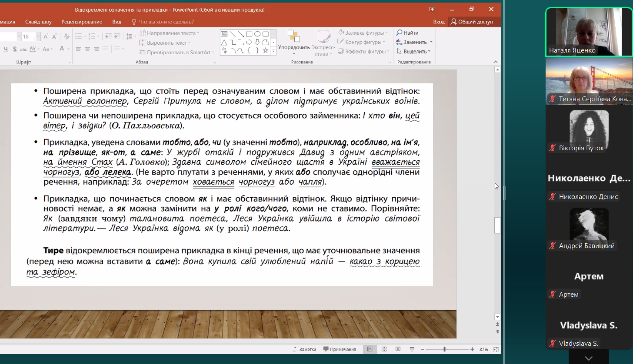Image resolution: width=633 pixels, height=364 pixels.
Task: Open the Слайд-шоу ribbon tab
Action: (38, 22)
